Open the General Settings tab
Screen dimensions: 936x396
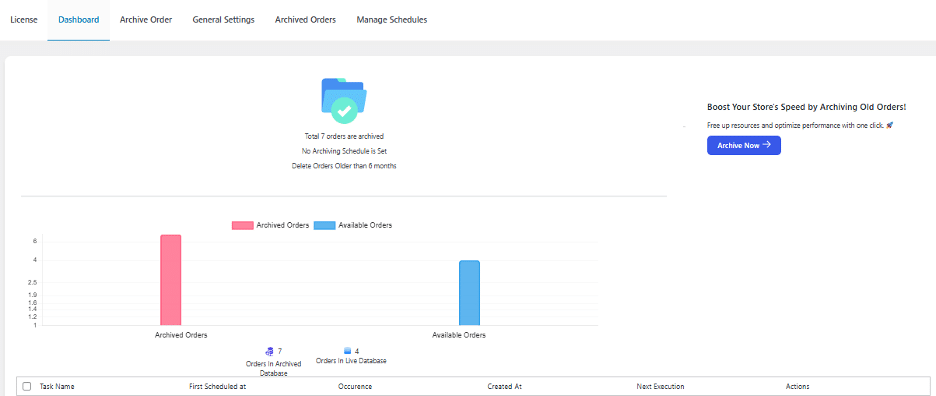click(x=223, y=20)
